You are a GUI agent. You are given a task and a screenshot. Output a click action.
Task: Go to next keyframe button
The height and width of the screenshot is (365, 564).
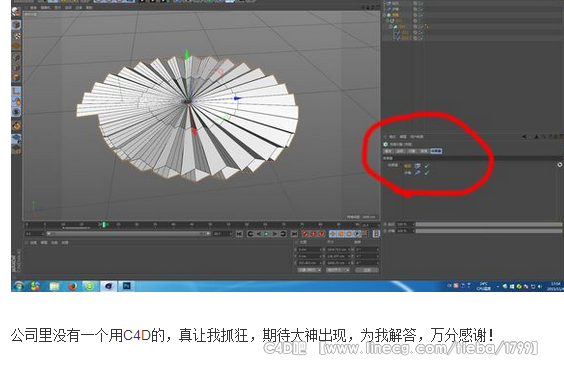point(283,234)
